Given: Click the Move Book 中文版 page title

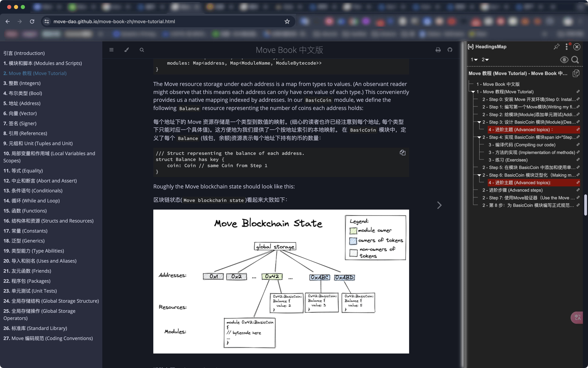Looking at the screenshot, I should [x=289, y=50].
